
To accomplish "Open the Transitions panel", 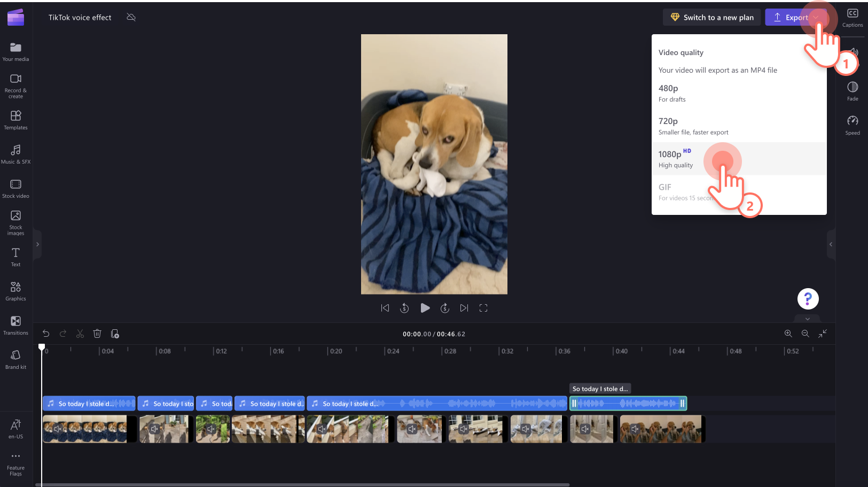I will pos(15,325).
